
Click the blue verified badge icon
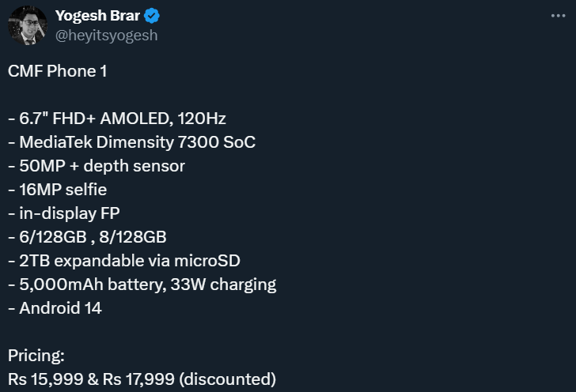click(x=152, y=16)
